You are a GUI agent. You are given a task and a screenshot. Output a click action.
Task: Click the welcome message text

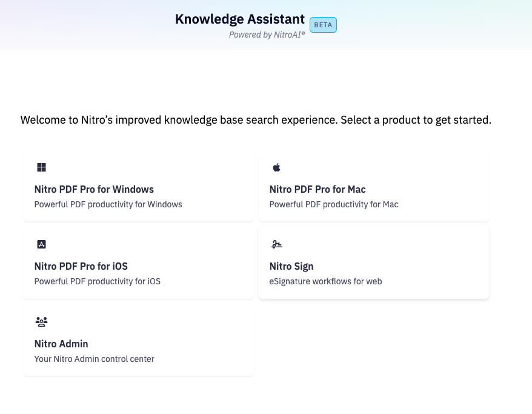256,120
